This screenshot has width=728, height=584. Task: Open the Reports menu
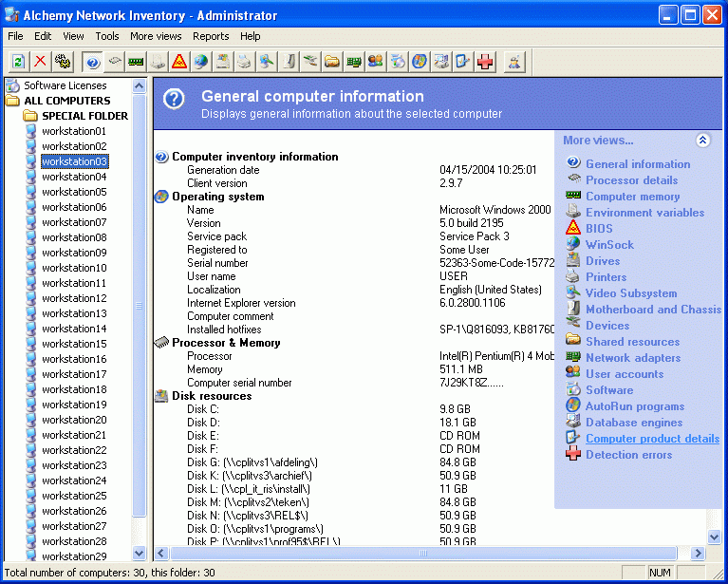[x=211, y=36]
